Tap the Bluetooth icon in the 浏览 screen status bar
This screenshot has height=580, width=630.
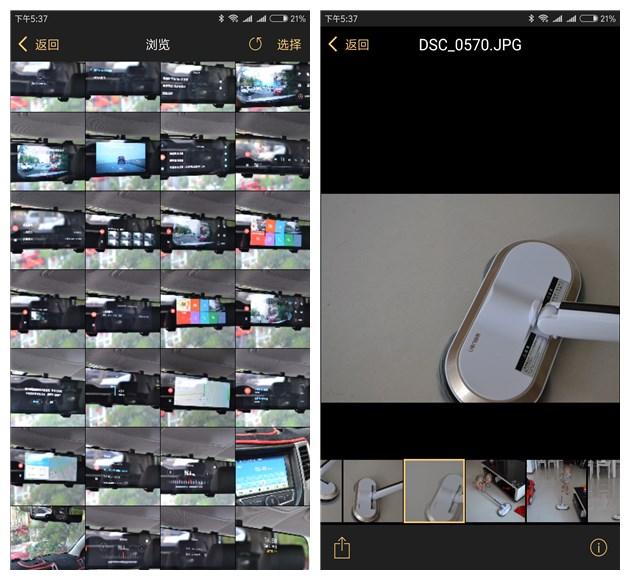pos(222,18)
